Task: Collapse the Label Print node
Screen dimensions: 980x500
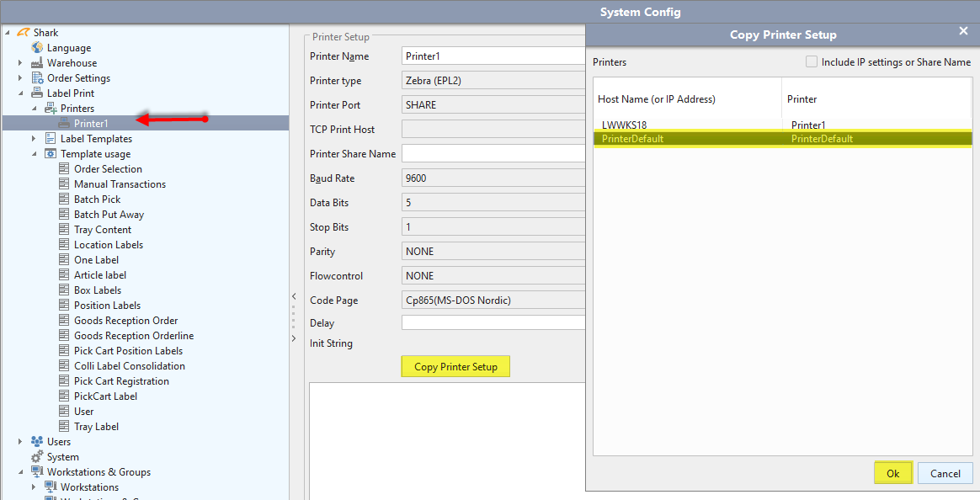Action: click(20, 93)
